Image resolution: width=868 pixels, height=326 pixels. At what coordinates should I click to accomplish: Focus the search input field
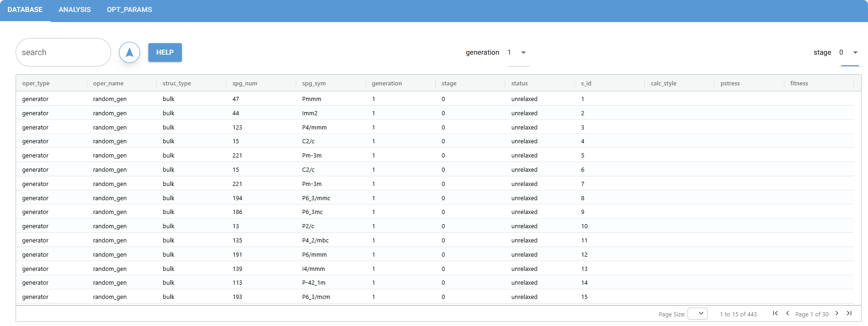pyautogui.click(x=63, y=52)
